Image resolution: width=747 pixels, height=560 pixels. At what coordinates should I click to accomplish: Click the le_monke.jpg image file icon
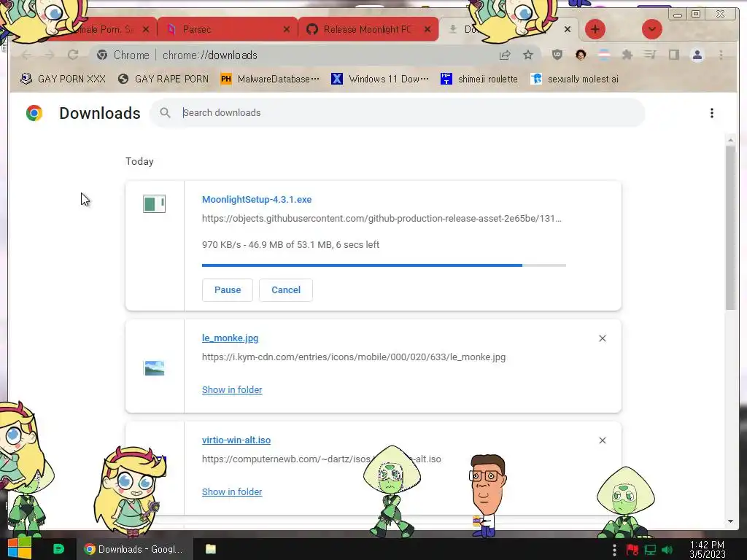155,368
